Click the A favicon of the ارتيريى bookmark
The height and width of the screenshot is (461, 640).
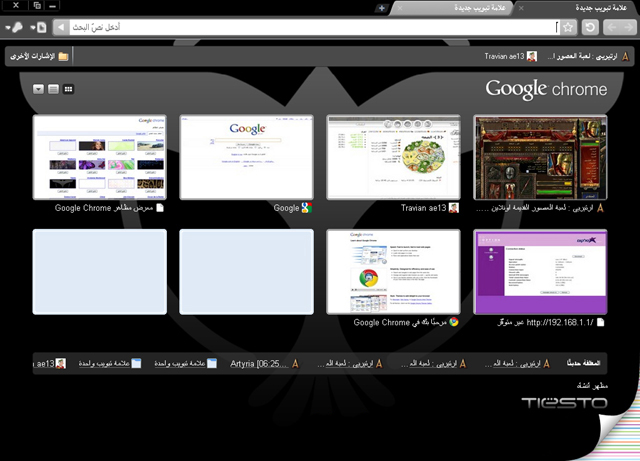point(625,56)
